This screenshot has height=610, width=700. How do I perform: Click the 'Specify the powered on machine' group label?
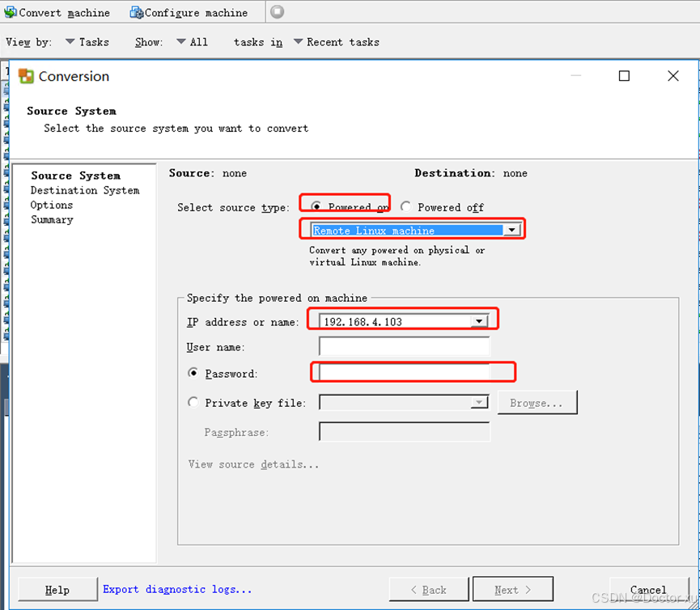(277, 298)
